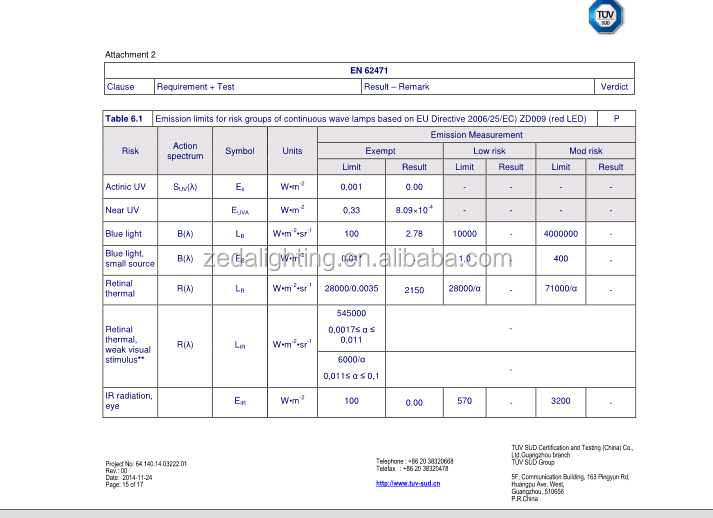Click the 'Retinal thermal, weak visual stimulus' label

[x=128, y=344]
